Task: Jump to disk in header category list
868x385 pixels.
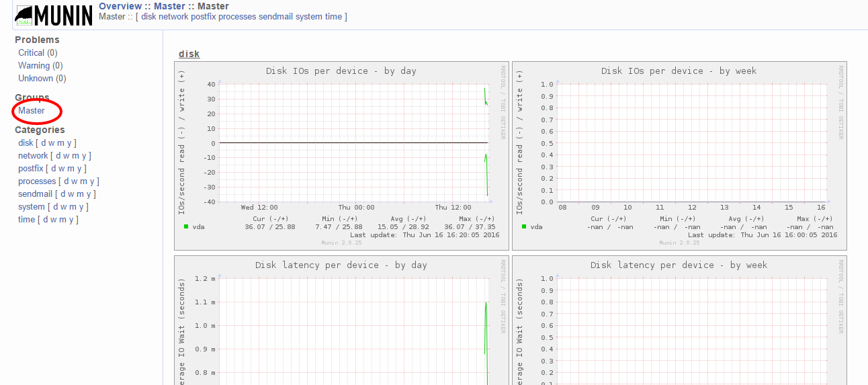Action: click(148, 17)
